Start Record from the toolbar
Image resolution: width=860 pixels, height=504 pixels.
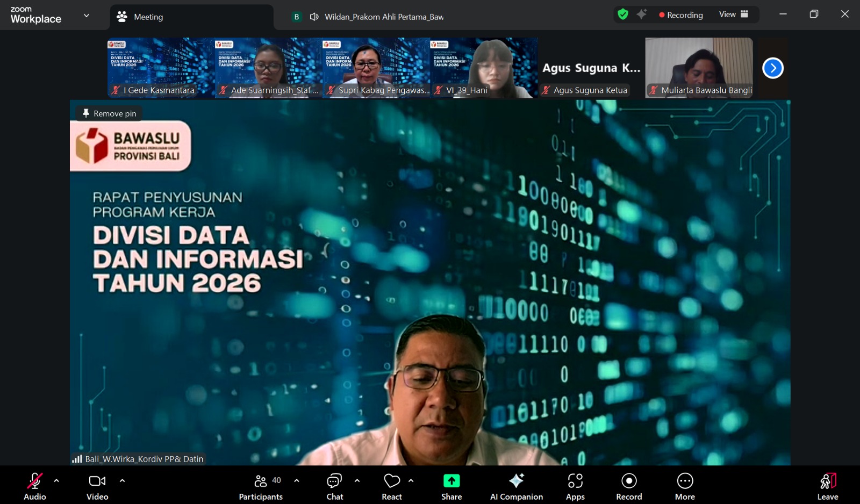[629, 486]
